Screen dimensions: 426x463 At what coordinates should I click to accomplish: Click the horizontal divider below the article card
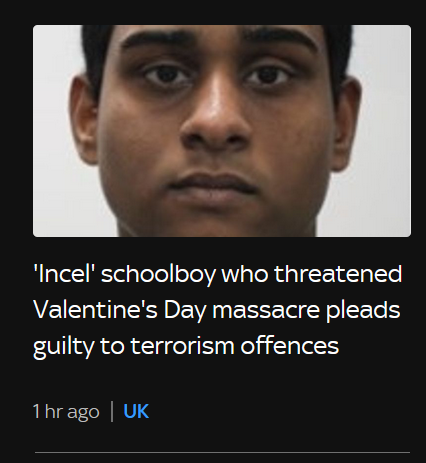pyautogui.click(x=222, y=453)
